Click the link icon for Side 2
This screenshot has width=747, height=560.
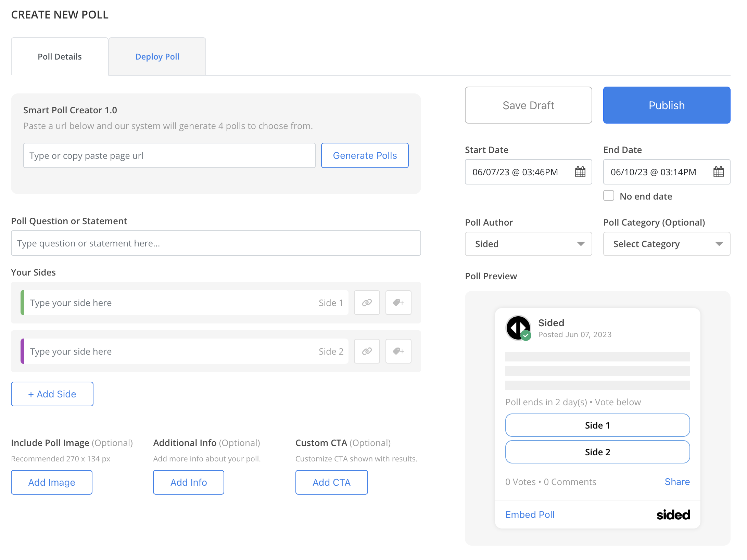pos(367,351)
